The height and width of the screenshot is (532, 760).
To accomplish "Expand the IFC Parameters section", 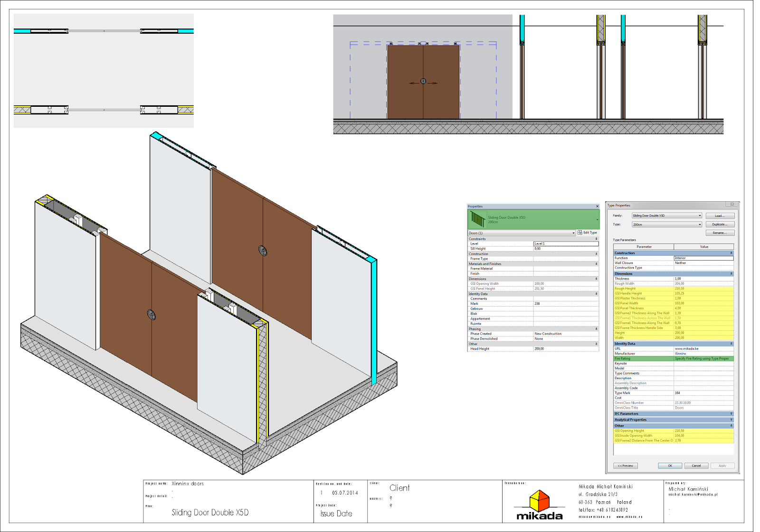I will pos(732,414).
